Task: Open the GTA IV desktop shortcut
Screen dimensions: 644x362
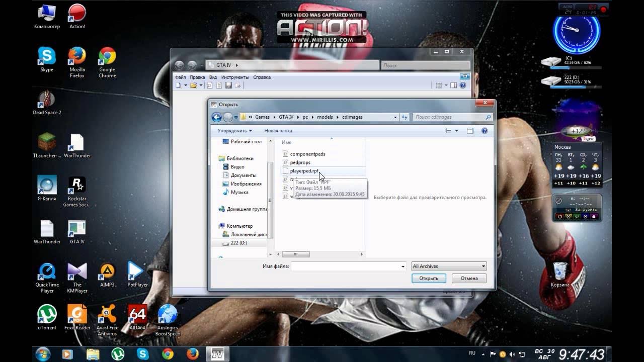Action: pyautogui.click(x=77, y=232)
